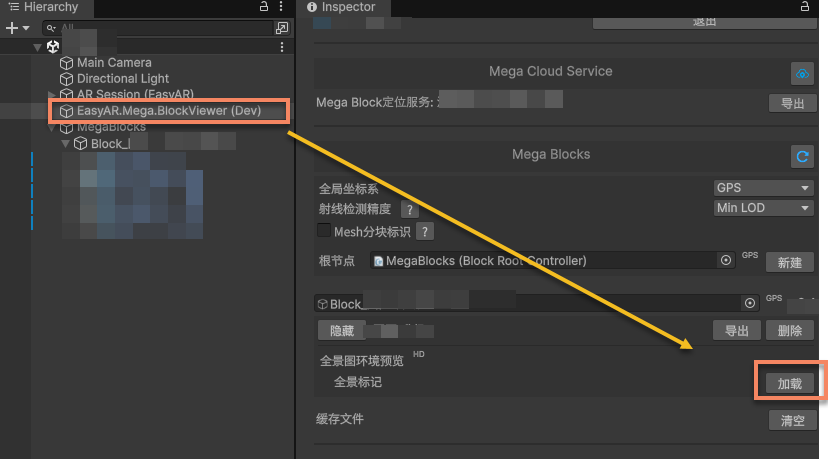The width and height of the screenshot is (828, 459).
Task: Open help for Mesh分块标识
Action: [424, 232]
